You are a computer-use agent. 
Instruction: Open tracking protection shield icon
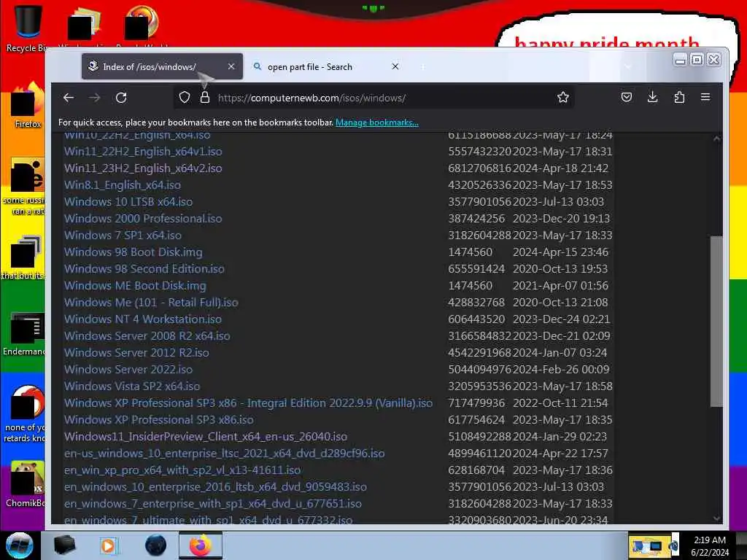(185, 98)
